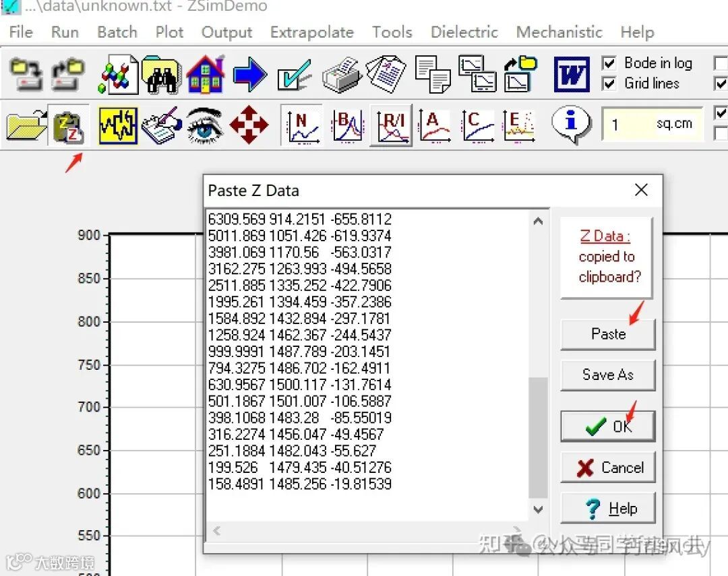
Task: Show the R/I plot graph
Action: point(392,126)
